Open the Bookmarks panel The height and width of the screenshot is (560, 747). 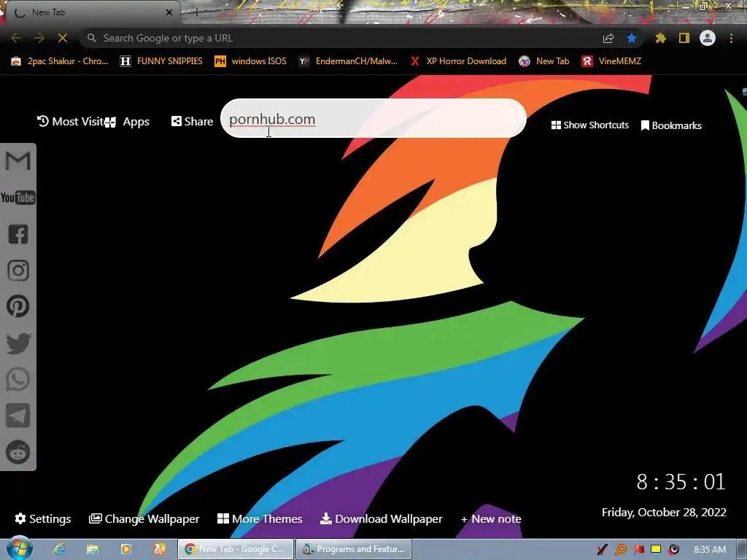671,125
